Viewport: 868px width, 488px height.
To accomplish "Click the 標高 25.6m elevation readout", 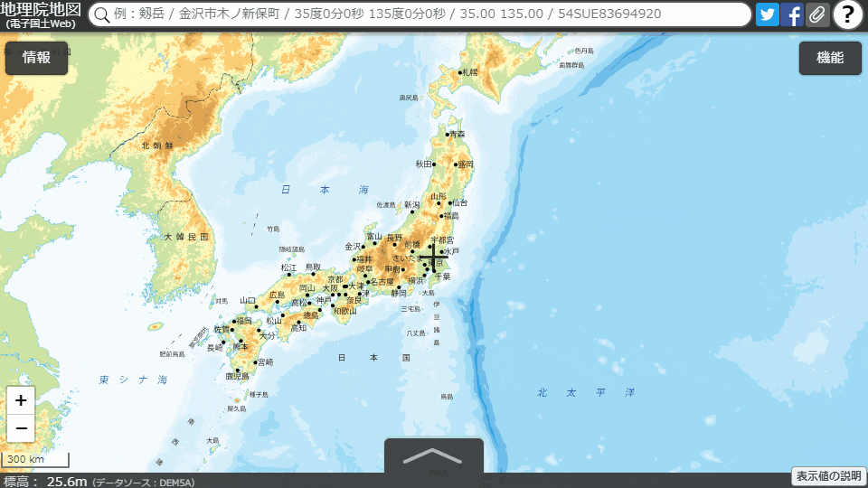I will click(45, 482).
